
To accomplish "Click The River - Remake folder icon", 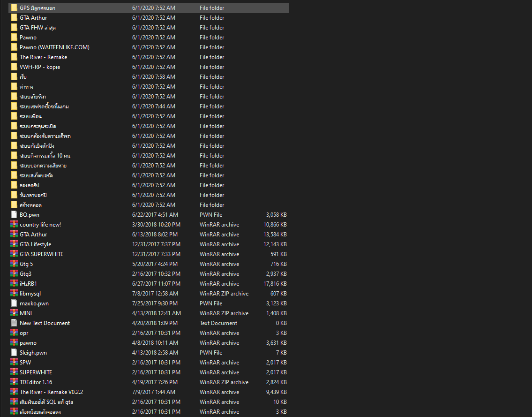I will 14,57.
